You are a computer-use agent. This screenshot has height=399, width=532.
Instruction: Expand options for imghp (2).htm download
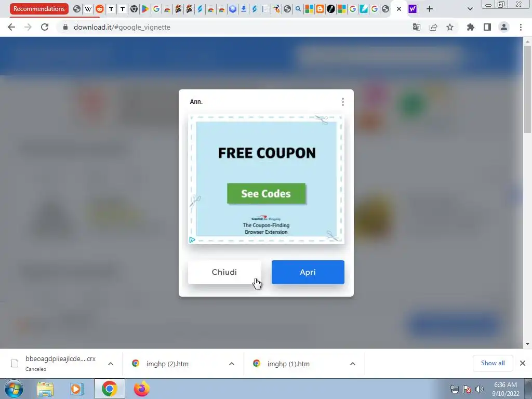tap(232, 364)
